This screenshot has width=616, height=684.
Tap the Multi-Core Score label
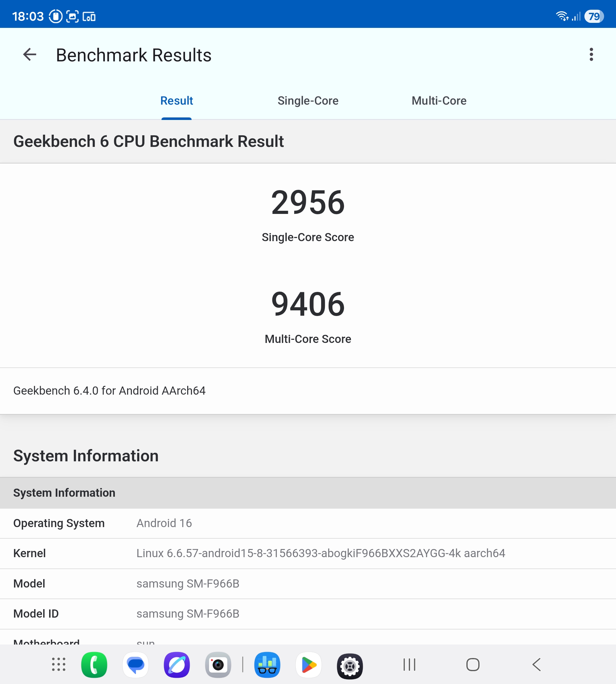click(308, 339)
